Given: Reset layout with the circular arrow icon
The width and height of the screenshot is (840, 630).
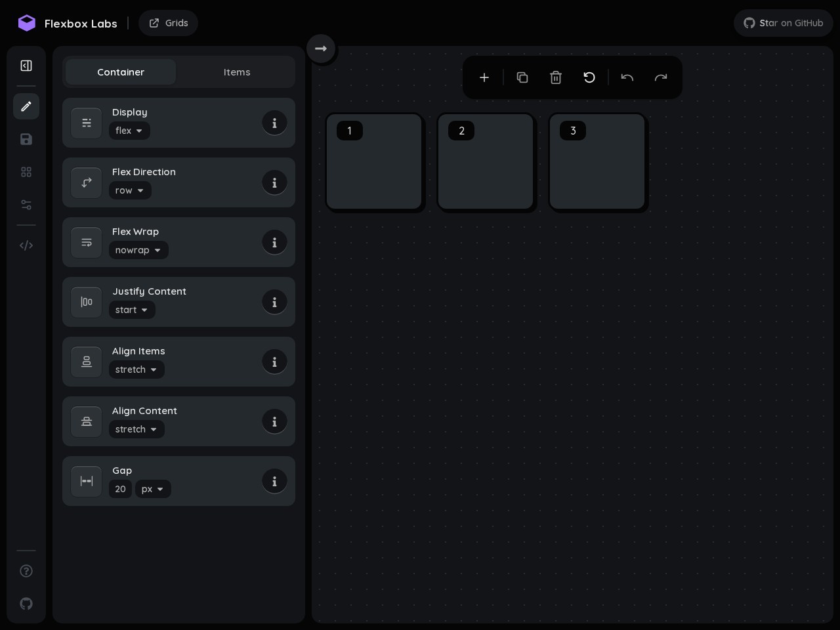Looking at the screenshot, I should 589,77.
